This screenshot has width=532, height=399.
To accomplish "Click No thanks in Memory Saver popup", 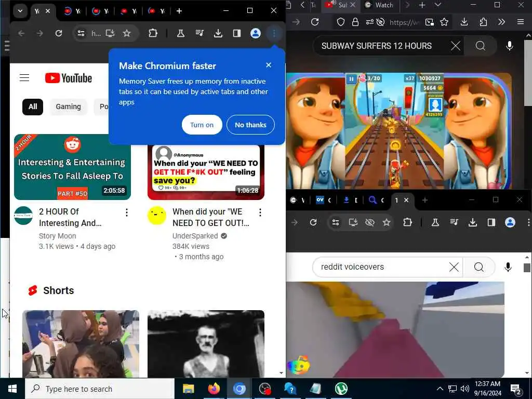I will (x=250, y=125).
